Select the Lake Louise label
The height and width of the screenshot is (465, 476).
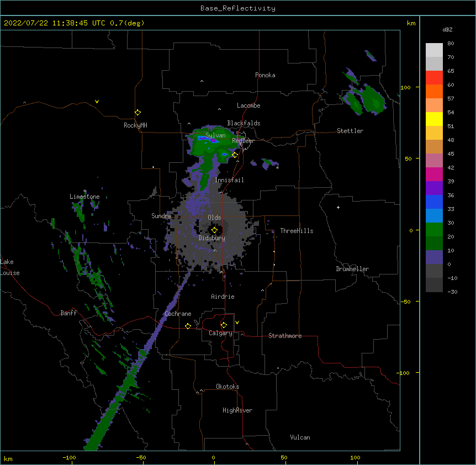coord(10,267)
